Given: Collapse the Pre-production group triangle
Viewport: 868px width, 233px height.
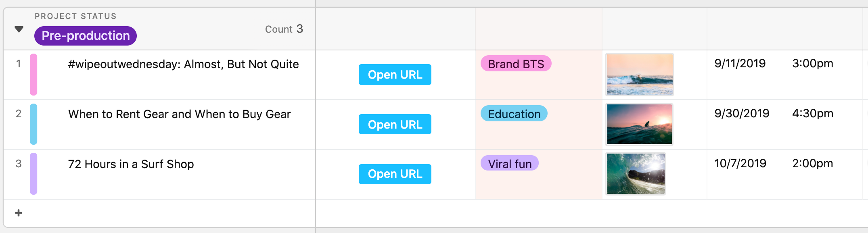Looking at the screenshot, I should tap(19, 29).
